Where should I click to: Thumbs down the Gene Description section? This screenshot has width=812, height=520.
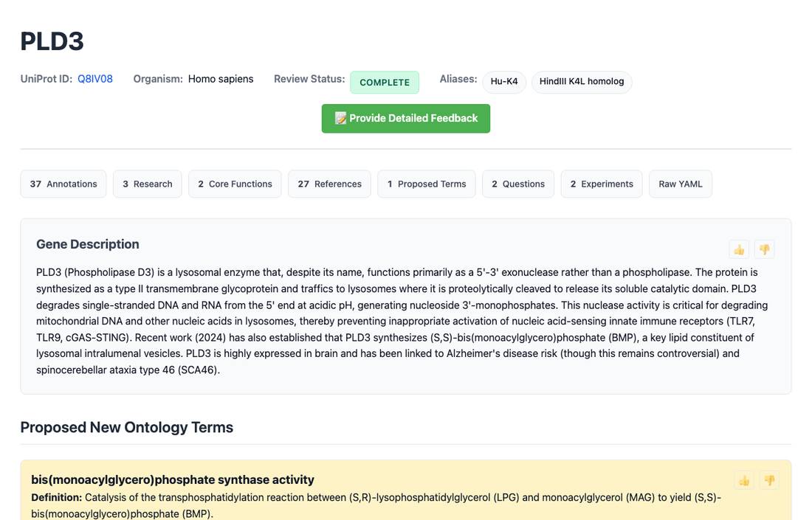(x=764, y=250)
